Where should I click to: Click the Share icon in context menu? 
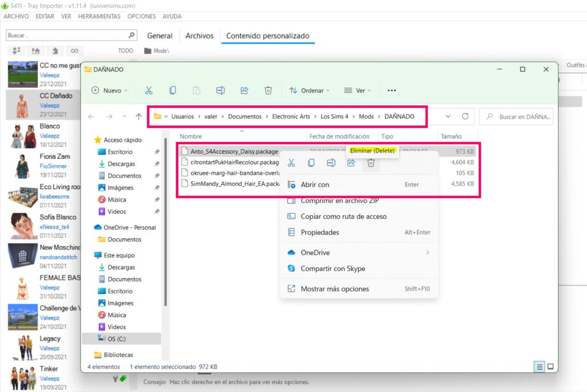[x=351, y=163]
